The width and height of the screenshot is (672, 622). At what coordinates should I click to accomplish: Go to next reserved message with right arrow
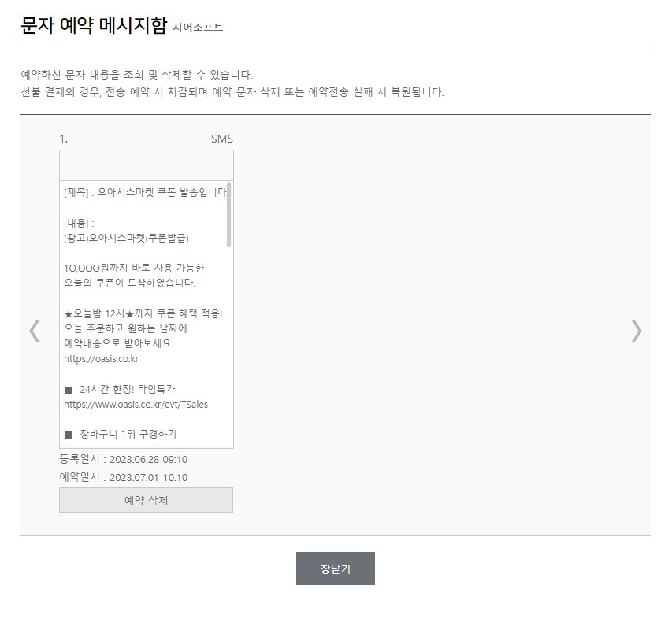(637, 330)
